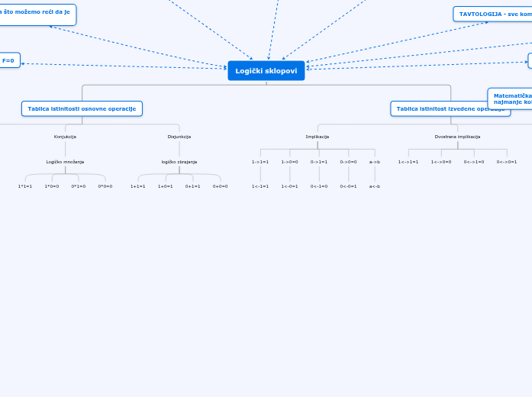Click reverse entry '0<-1=0'
The height and width of the screenshot is (397, 532).
pyautogui.click(x=319, y=186)
